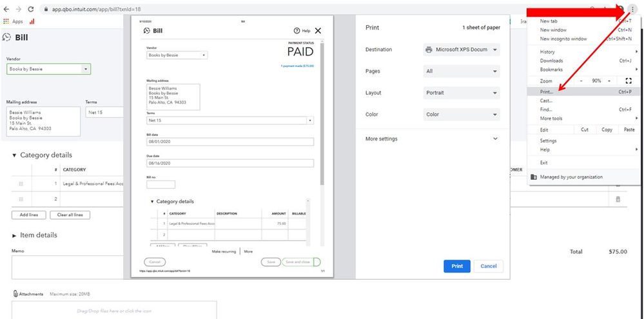Click the drag handle on category row 1
The height and width of the screenshot is (319, 644).
21,184
